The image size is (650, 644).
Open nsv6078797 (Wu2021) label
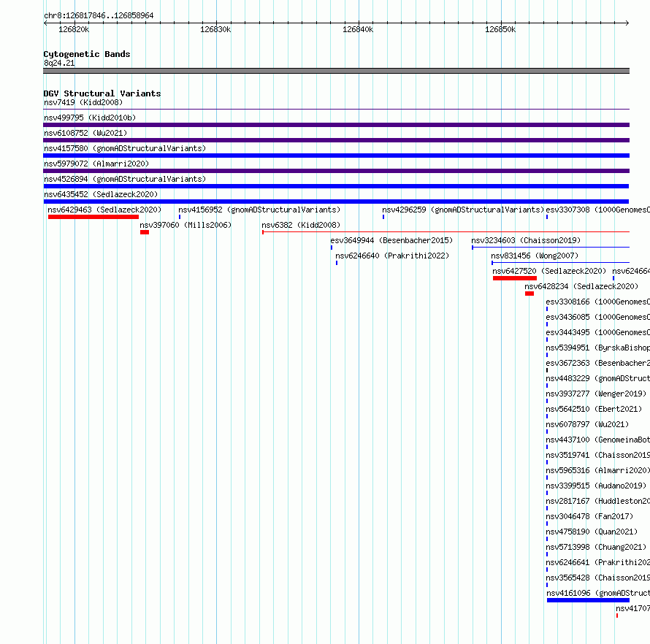tap(587, 424)
